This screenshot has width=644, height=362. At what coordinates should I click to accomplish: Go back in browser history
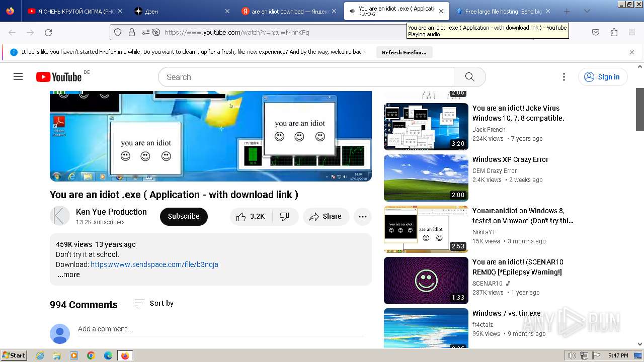(x=12, y=32)
